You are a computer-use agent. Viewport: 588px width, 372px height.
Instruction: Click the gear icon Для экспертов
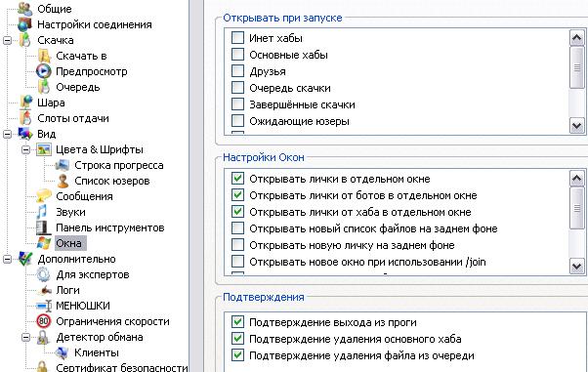point(43,274)
